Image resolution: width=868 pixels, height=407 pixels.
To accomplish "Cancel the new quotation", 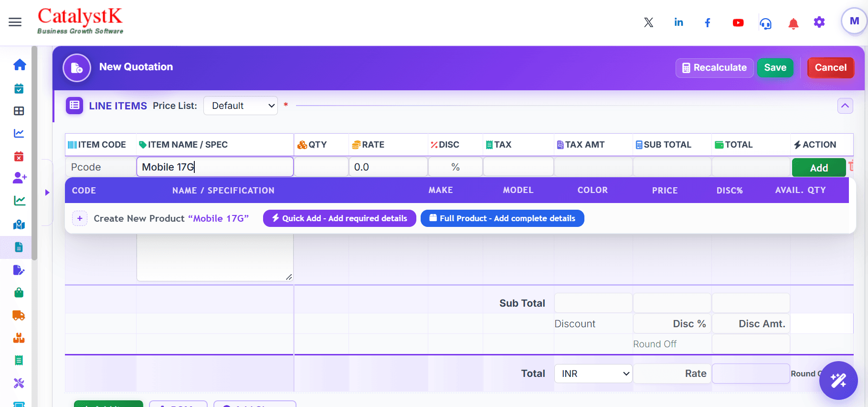I will (x=830, y=68).
